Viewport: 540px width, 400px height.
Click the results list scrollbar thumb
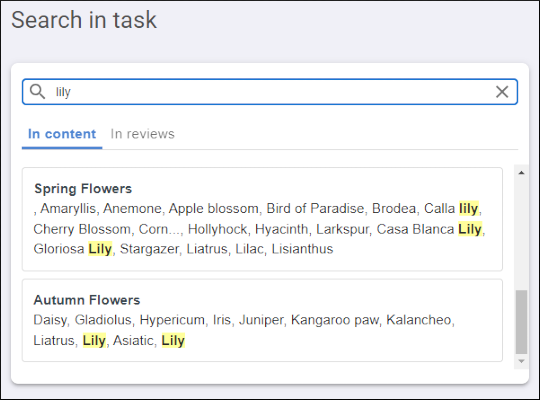click(x=521, y=322)
